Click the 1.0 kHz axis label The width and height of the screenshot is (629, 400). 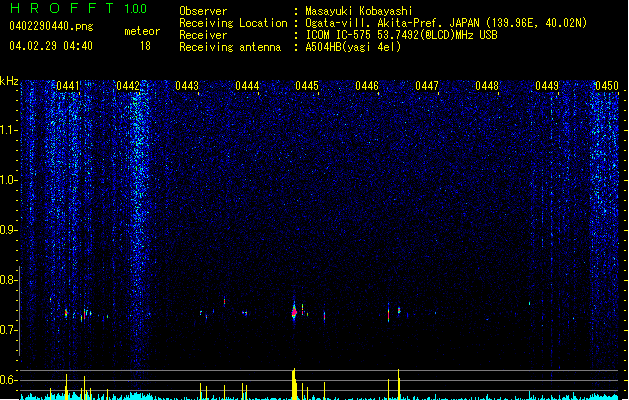(9, 180)
